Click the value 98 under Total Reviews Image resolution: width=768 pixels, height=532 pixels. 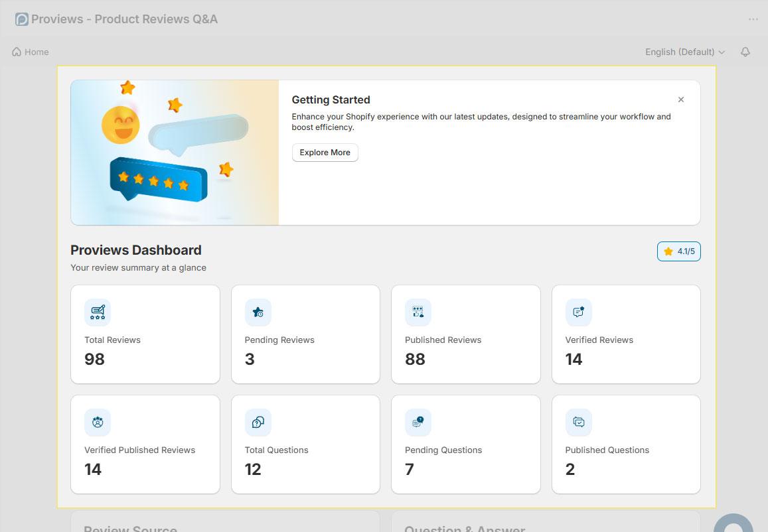point(94,360)
